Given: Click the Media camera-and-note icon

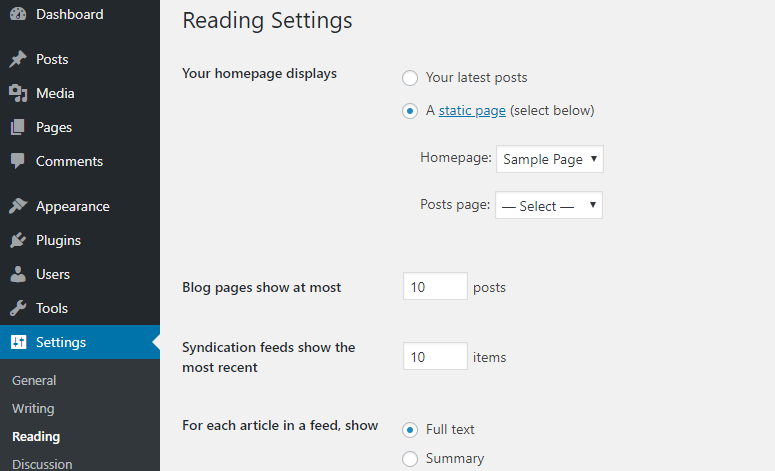Looking at the screenshot, I should pyautogui.click(x=18, y=93).
